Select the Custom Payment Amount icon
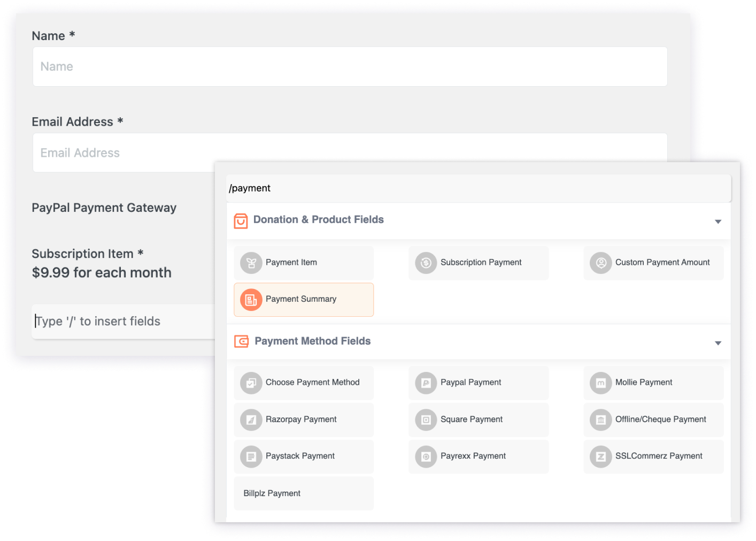Screen dimensions: 756x541 600,263
